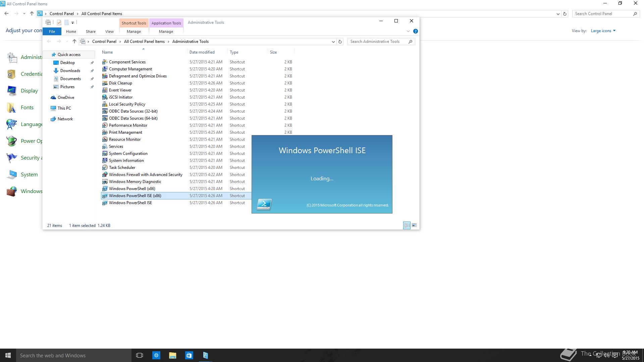Select Quick access in navigation pane

click(69, 55)
